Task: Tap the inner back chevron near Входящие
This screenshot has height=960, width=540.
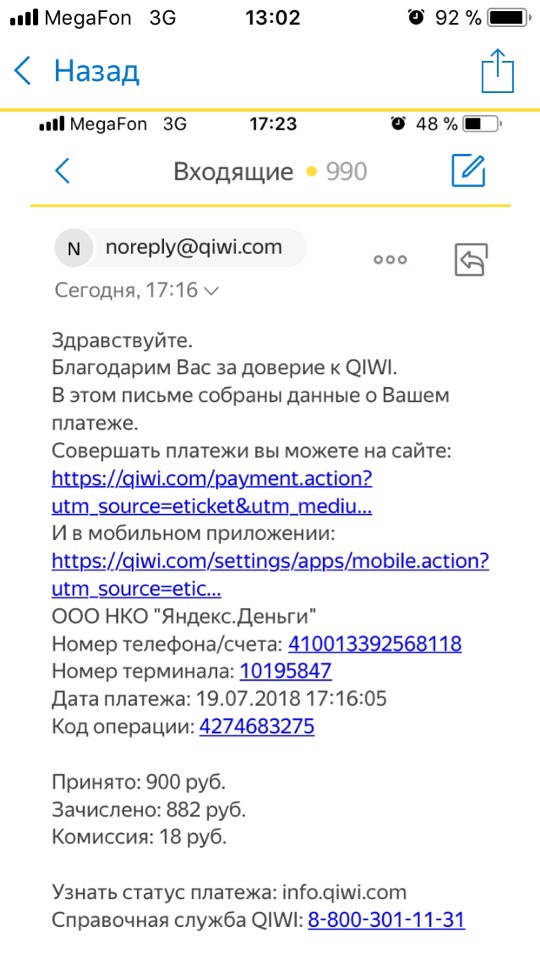Action: 62,171
